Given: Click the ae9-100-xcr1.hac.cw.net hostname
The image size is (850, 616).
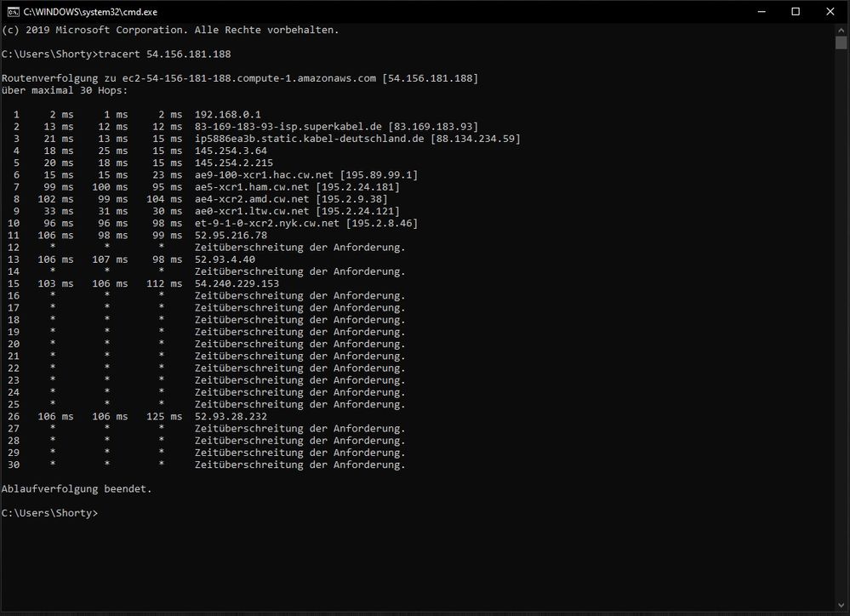Looking at the screenshot, I should pos(264,175).
